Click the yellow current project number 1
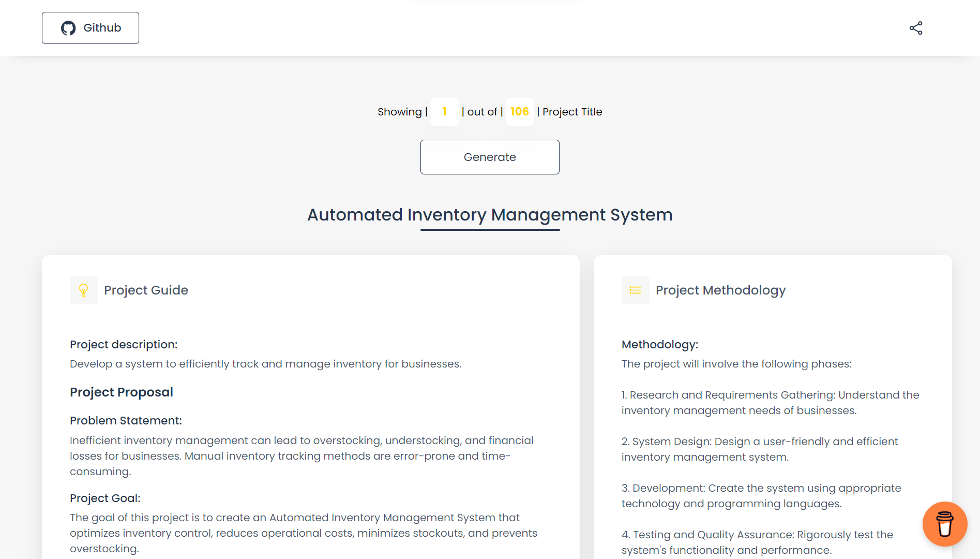980x559 pixels. point(444,112)
